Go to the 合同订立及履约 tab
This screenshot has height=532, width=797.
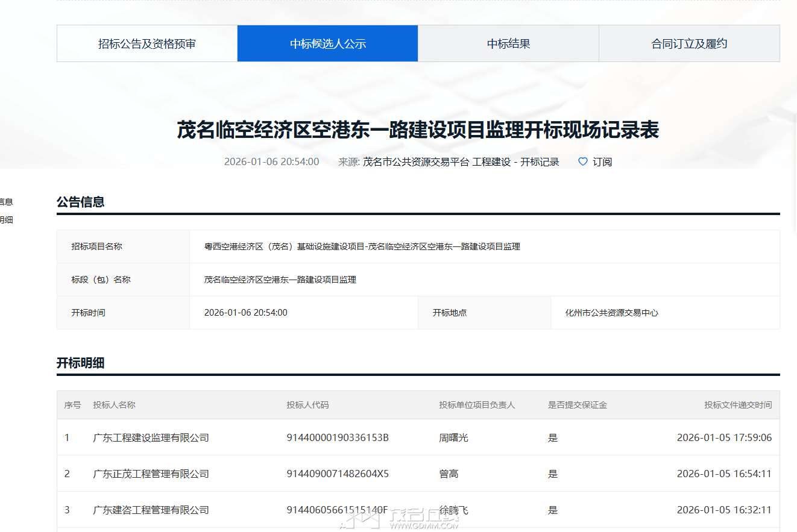click(689, 43)
